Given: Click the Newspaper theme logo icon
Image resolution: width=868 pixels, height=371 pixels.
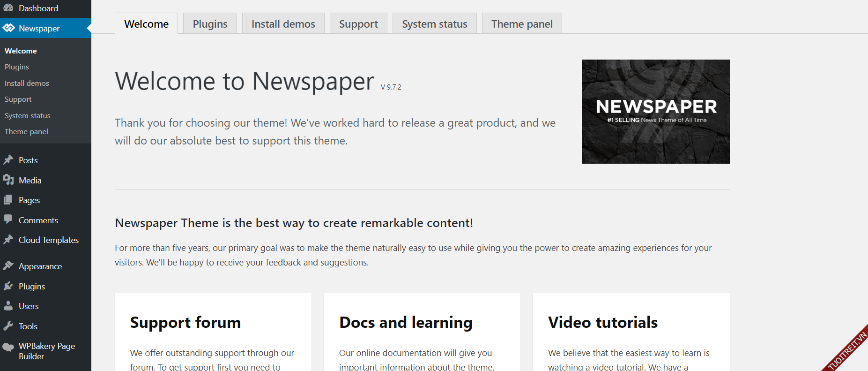Looking at the screenshot, I should (8, 28).
